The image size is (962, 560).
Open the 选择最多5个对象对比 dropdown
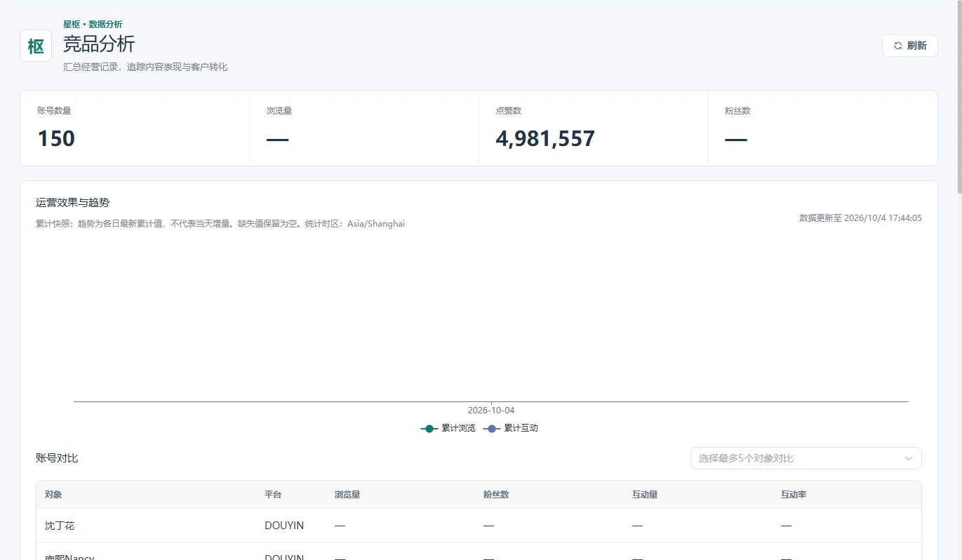pos(806,458)
